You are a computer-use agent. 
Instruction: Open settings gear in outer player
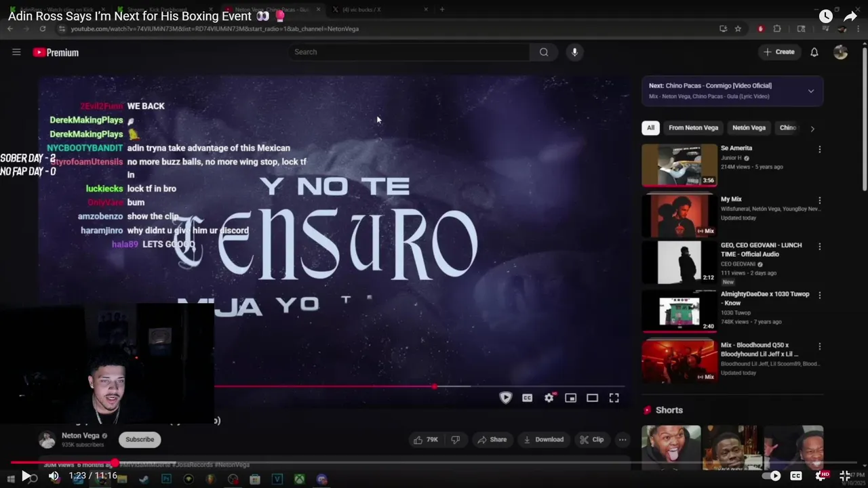pos(822,476)
